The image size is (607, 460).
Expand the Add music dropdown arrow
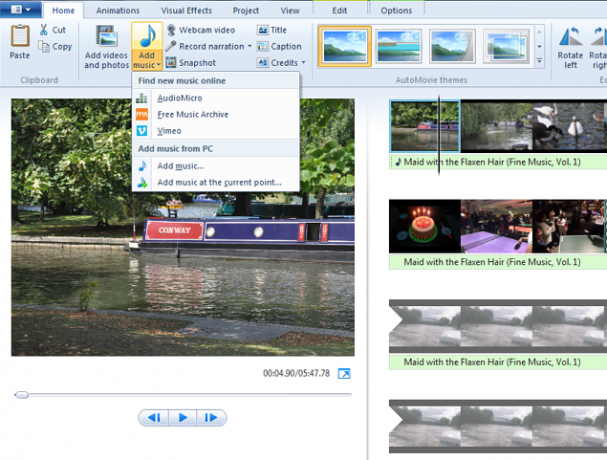coord(159,65)
